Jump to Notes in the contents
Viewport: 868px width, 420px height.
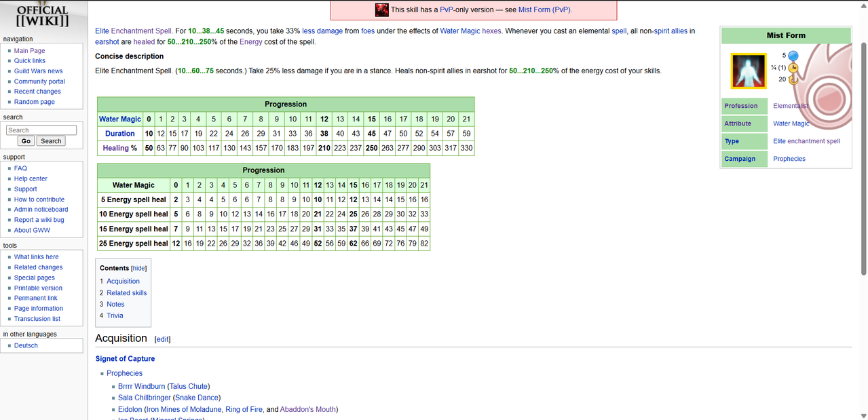[115, 304]
